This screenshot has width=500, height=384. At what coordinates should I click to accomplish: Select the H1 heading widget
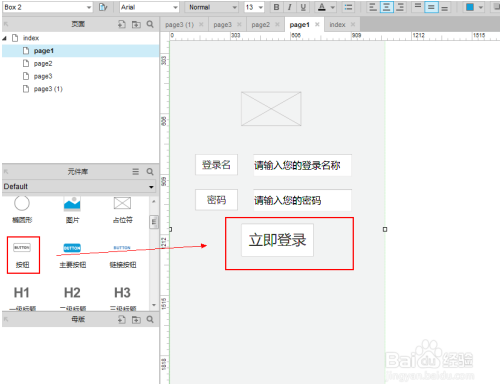click(22, 297)
